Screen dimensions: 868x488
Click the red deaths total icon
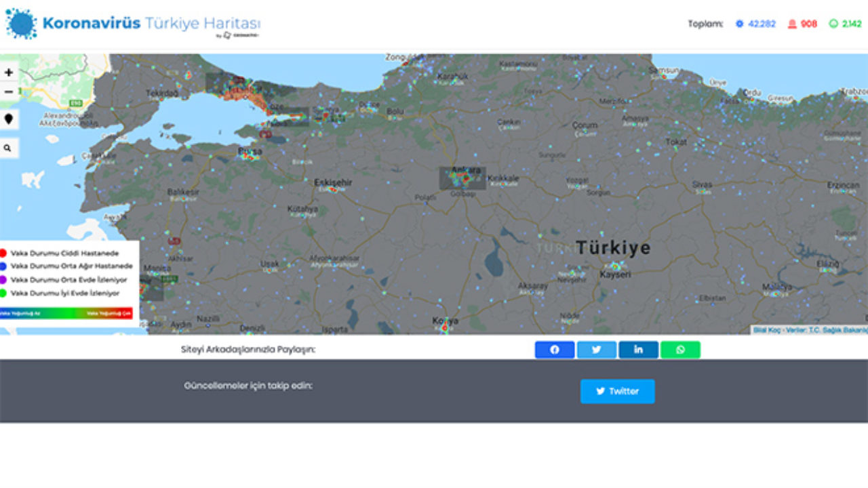(x=791, y=24)
